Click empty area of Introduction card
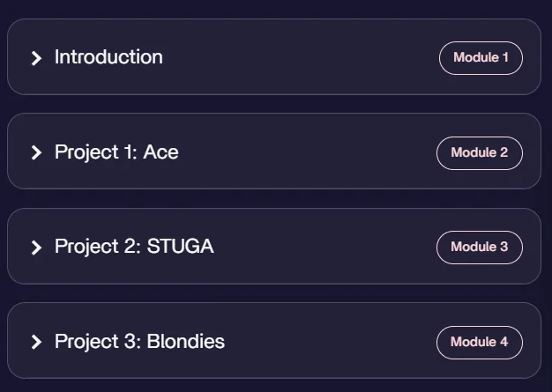 click(299, 57)
